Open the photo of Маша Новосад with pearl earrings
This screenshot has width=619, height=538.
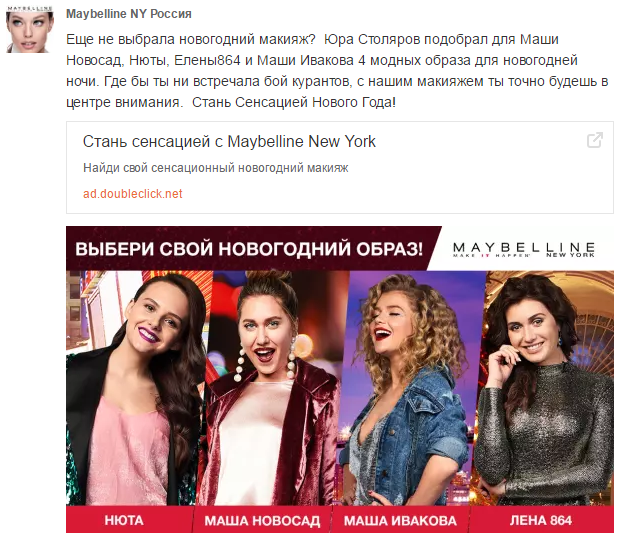click(x=272, y=388)
